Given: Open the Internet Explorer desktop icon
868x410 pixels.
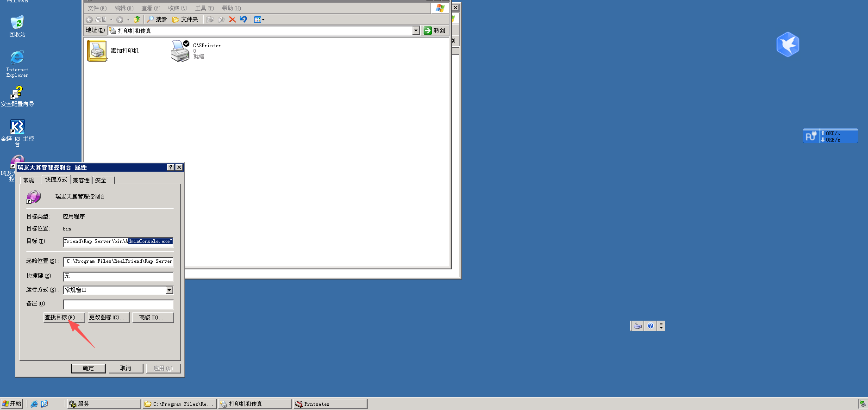Looking at the screenshot, I should [x=17, y=63].
